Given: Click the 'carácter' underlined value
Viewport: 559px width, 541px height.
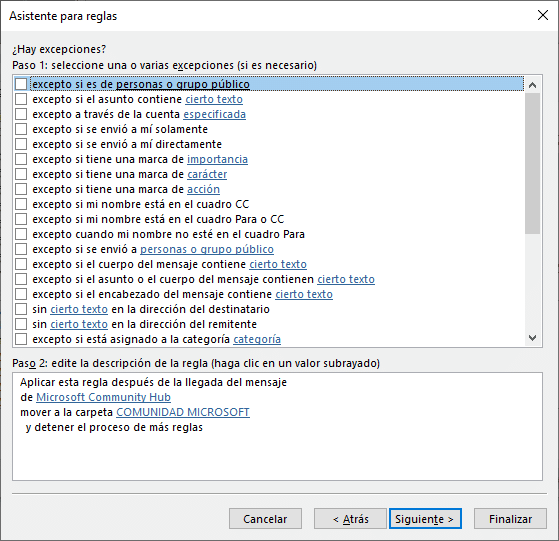Looking at the screenshot, I should [207, 174].
